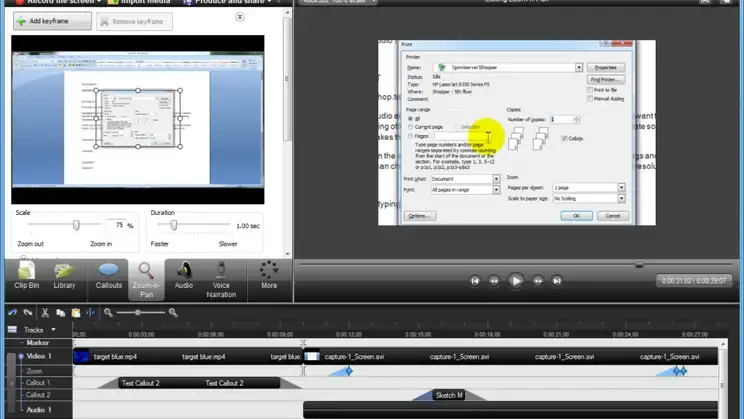Select the zoom keyframe under capture-1_Screen.avi

[x=349, y=371]
